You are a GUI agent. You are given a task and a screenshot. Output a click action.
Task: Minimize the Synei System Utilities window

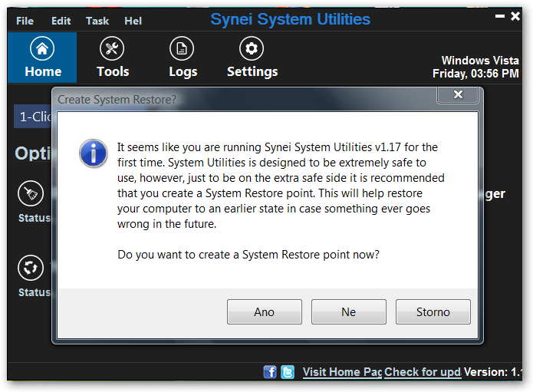click(x=500, y=16)
